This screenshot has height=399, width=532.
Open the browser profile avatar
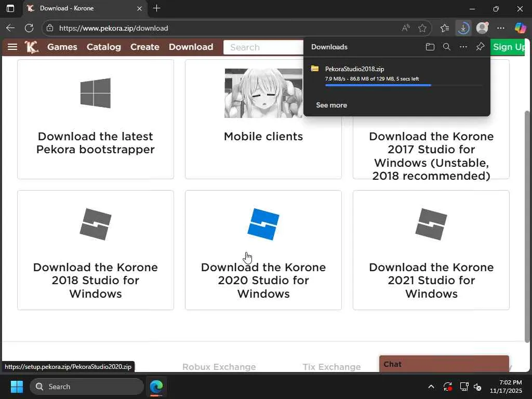tap(482, 28)
